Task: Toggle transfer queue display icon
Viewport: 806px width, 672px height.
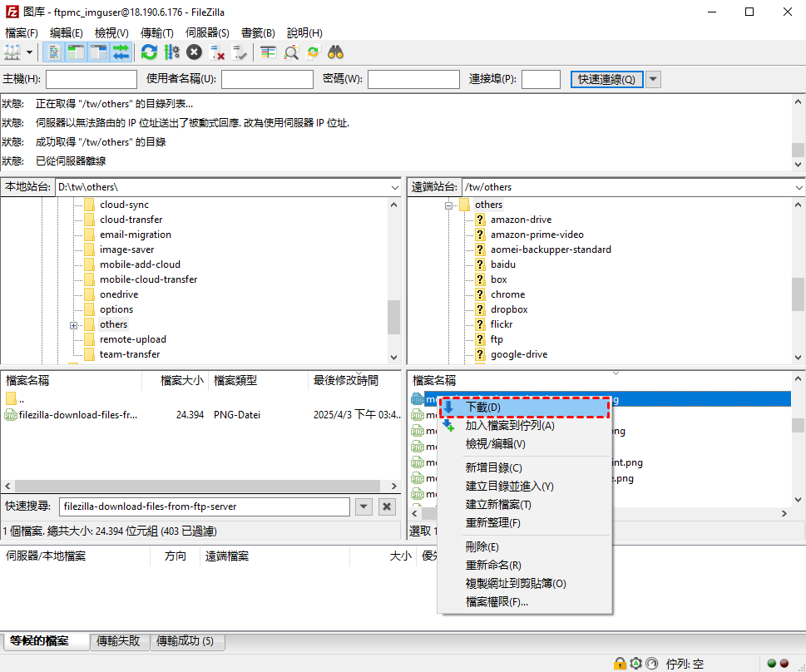Action: [x=121, y=52]
